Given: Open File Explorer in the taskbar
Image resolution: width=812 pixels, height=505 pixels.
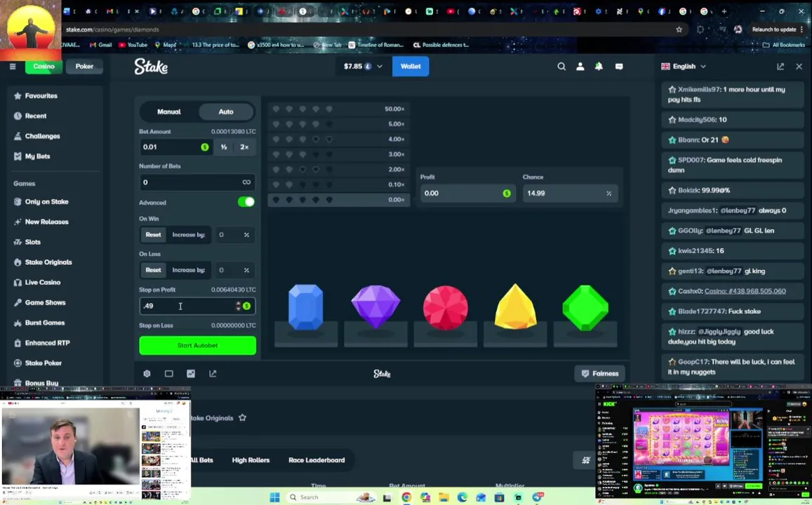Looking at the screenshot, I should (x=444, y=497).
